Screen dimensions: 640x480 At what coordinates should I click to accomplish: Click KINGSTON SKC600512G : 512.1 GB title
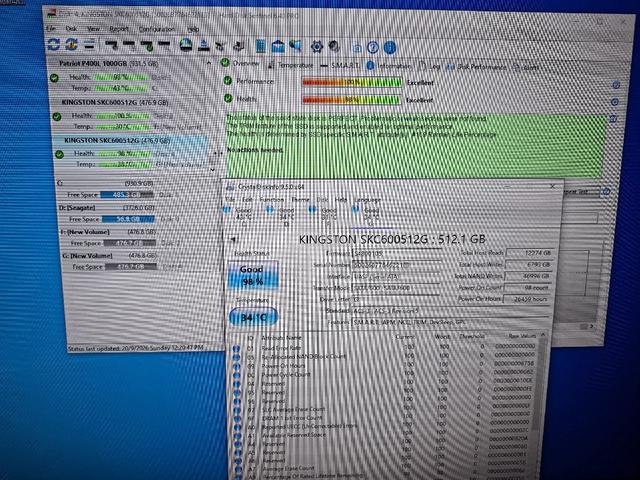(x=392, y=239)
